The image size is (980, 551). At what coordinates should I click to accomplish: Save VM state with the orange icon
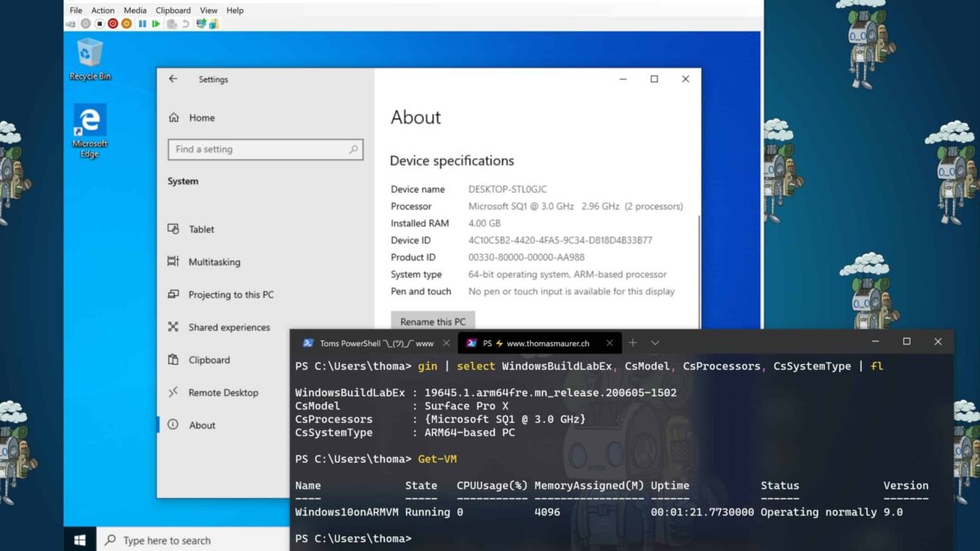(x=127, y=24)
